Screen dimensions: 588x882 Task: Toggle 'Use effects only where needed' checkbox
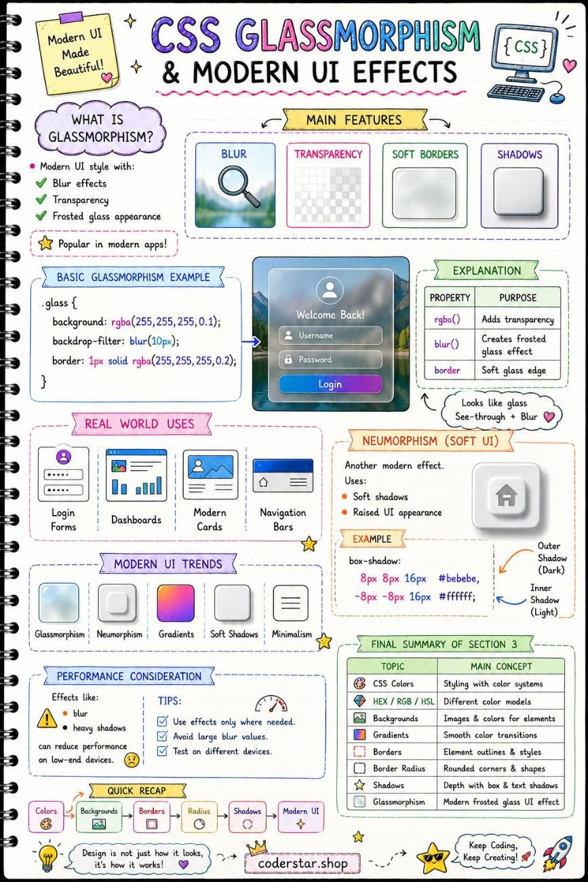click(162, 721)
